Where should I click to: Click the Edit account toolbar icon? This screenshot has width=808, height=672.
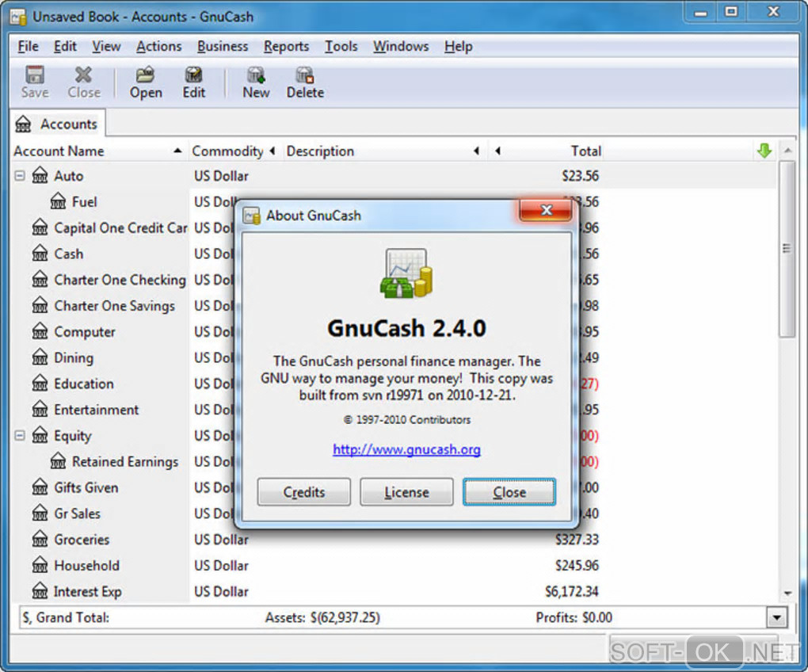tap(194, 75)
